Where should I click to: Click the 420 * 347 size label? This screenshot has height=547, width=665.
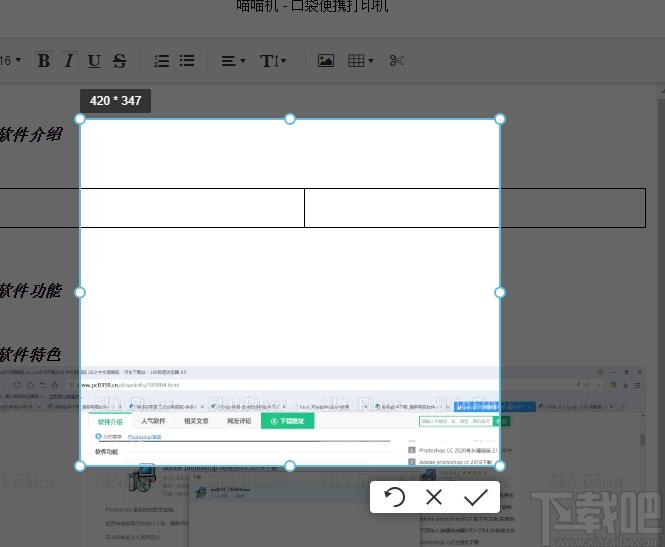(115, 101)
